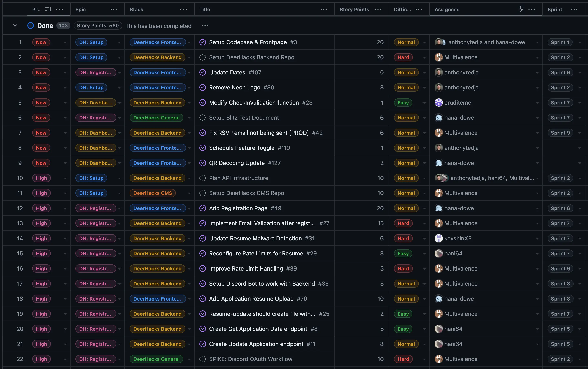Click draft icon for Setup Blitz Test Document
The image size is (588, 369).
(203, 118)
